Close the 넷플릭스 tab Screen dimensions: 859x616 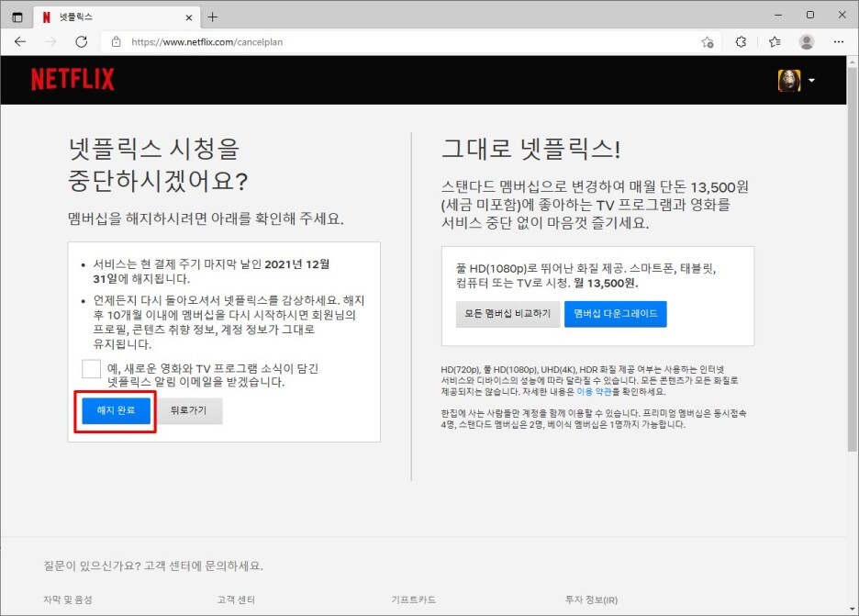tap(188, 17)
